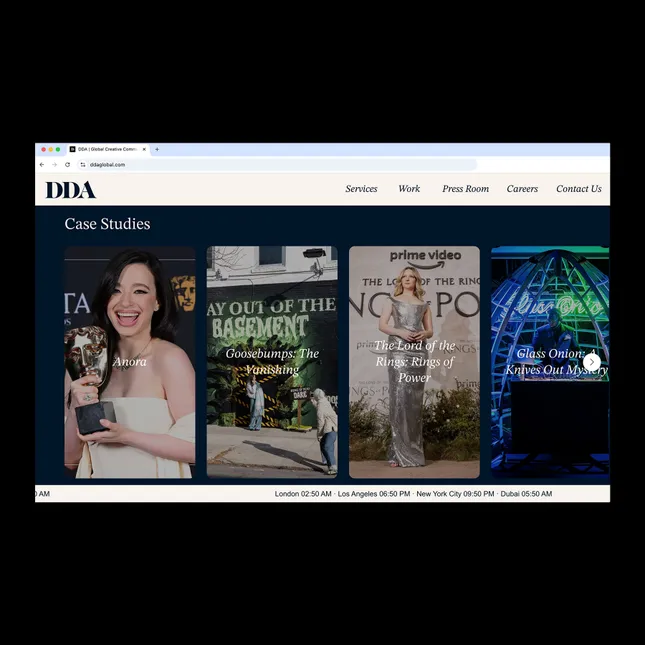
Task: Click the Case Studies heading
Action: (x=107, y=224)
